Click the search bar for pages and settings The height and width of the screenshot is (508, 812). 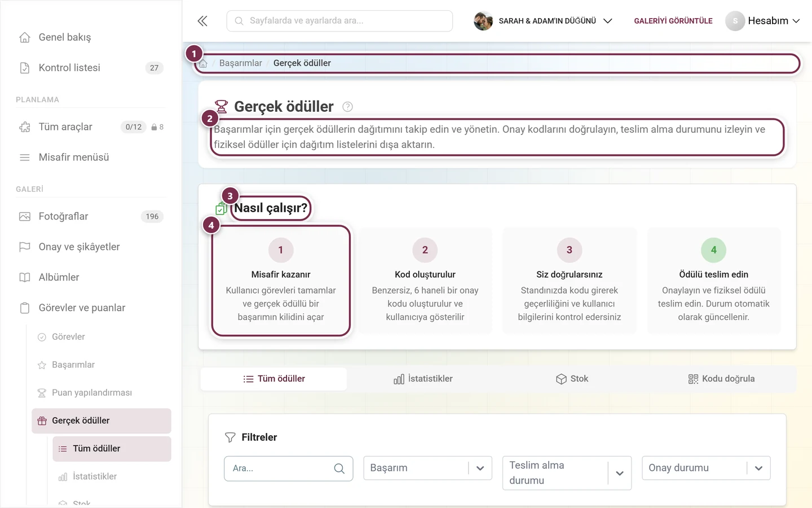click(339, 21)
